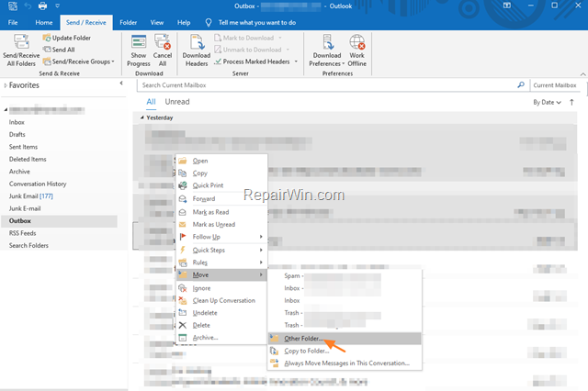
Task: Choose Ignore in context menu
Action: [x=221, y=288]
